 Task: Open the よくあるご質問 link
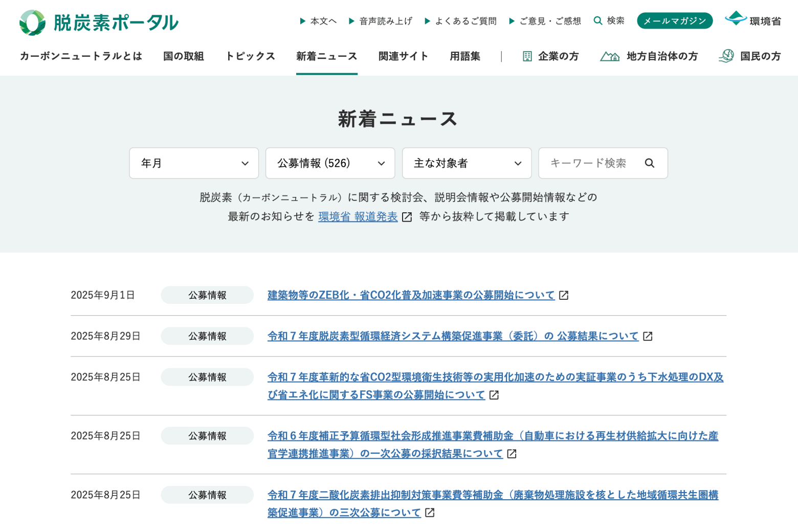tap(465, 21)
